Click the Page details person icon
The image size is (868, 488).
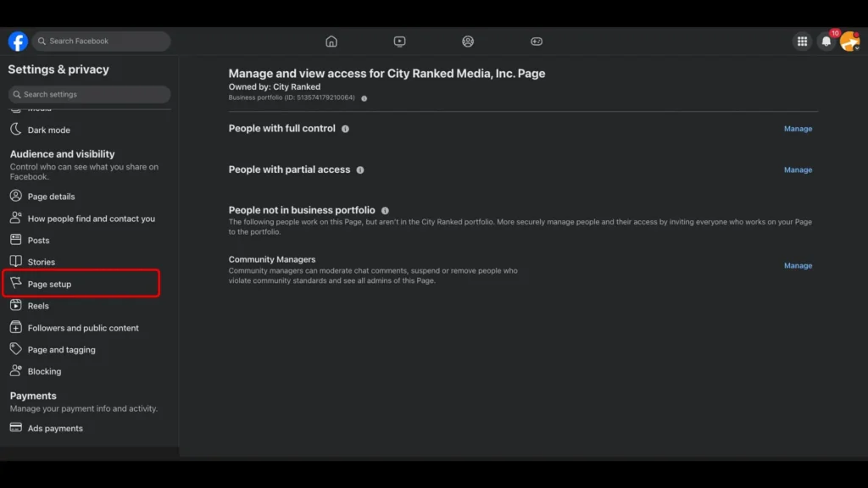15,196
